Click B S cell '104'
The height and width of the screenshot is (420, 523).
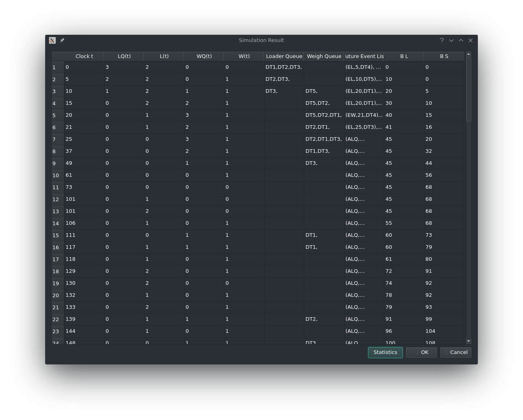pos(444,331)
